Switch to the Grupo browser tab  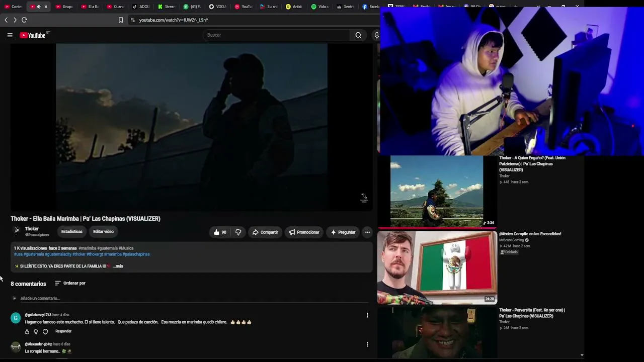[64, 7]
